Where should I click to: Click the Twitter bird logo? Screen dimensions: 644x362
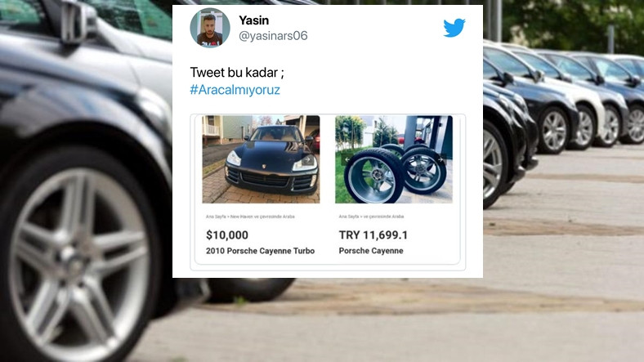tap(454, 28)
